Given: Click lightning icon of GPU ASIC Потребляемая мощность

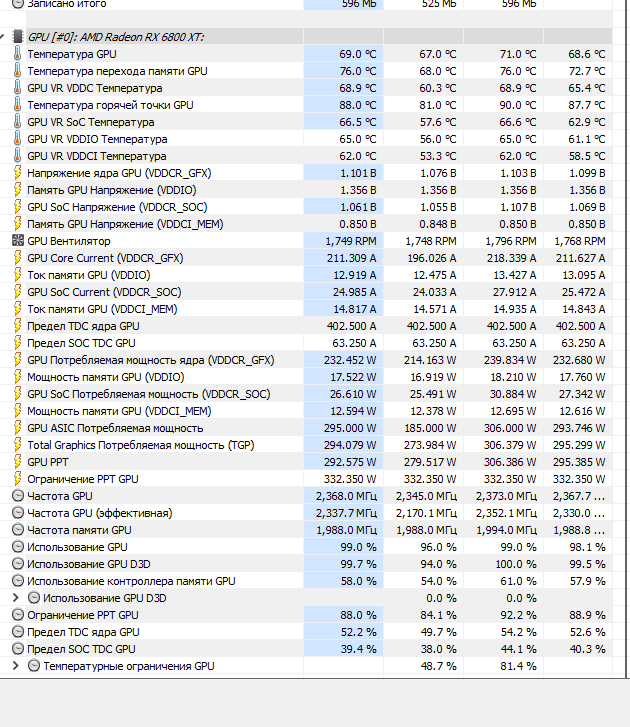Looking at the screenshot, I should pos(18,428).
